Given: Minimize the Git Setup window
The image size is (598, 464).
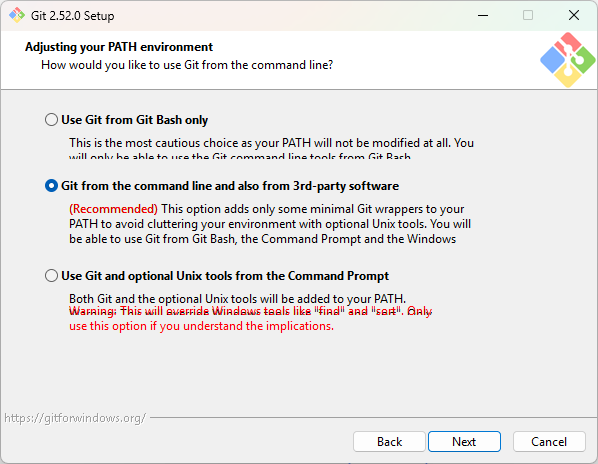Looking at the screenshot, I should [483, 15].
